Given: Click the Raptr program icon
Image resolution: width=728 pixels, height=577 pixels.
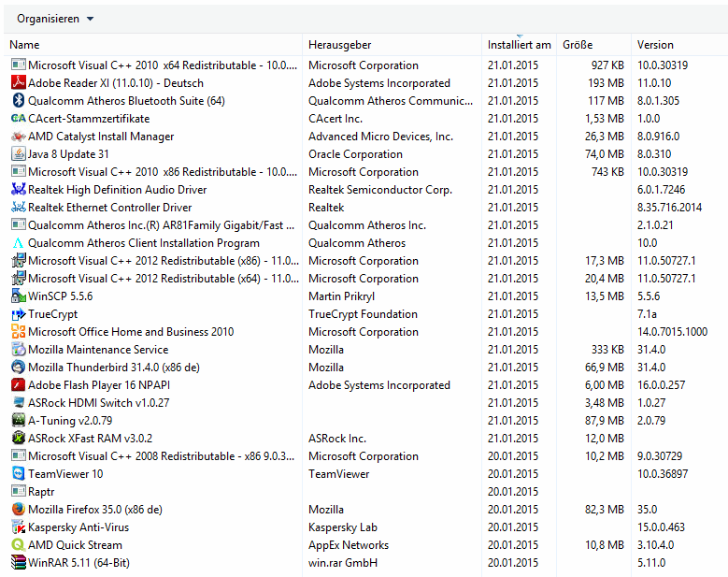Looking at the screenshot, I should [18, 492].
